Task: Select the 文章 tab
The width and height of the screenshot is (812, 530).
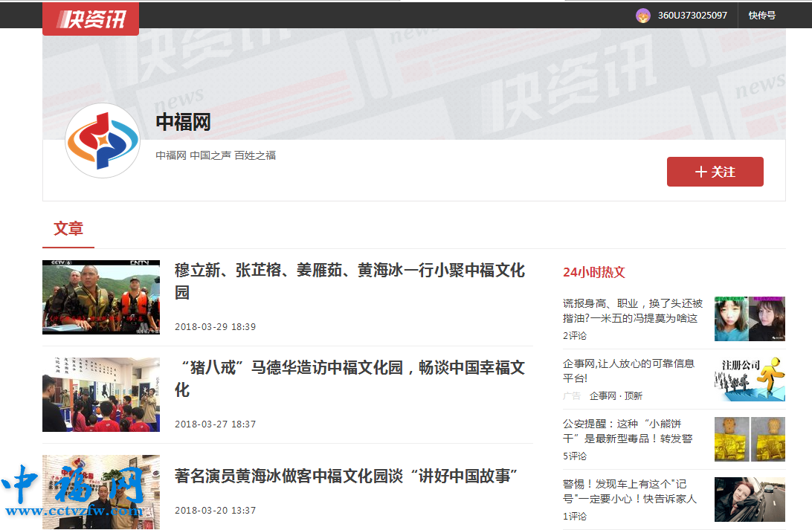Action: [x=68, y=228]
